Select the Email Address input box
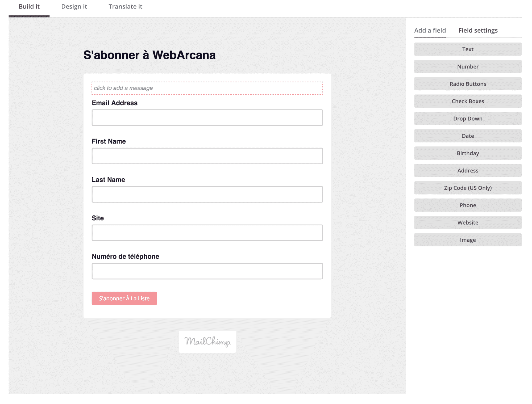 click(207, 117)
